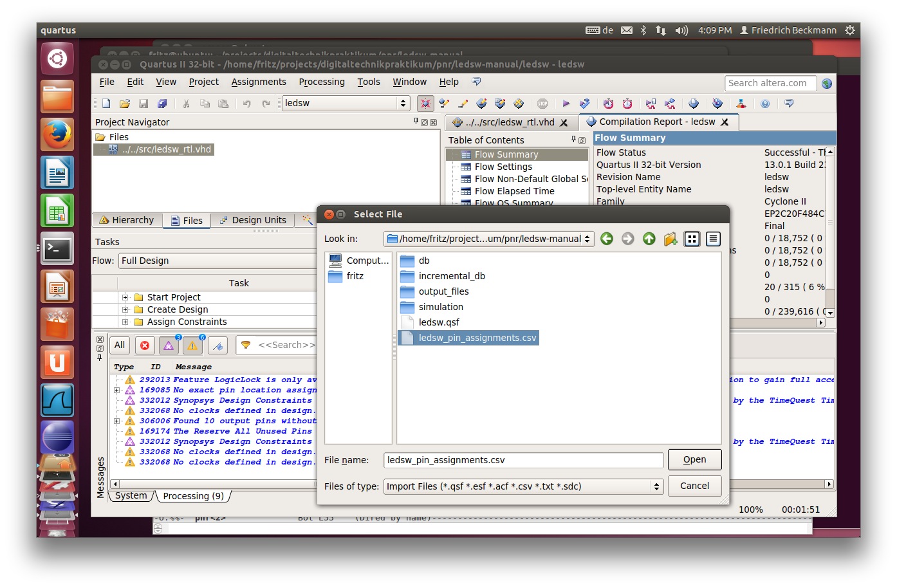Click the green back arrow in file dialog

pos(606,239)
